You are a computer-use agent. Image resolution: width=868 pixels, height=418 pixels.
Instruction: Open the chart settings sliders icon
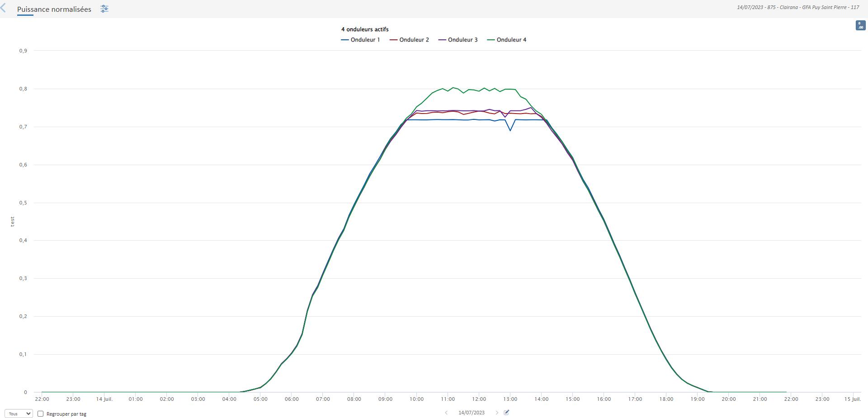click(x=104, y=9)
